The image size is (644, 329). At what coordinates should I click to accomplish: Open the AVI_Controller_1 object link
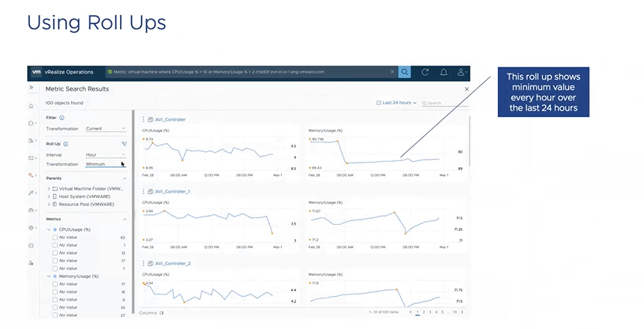coord(169,191)
